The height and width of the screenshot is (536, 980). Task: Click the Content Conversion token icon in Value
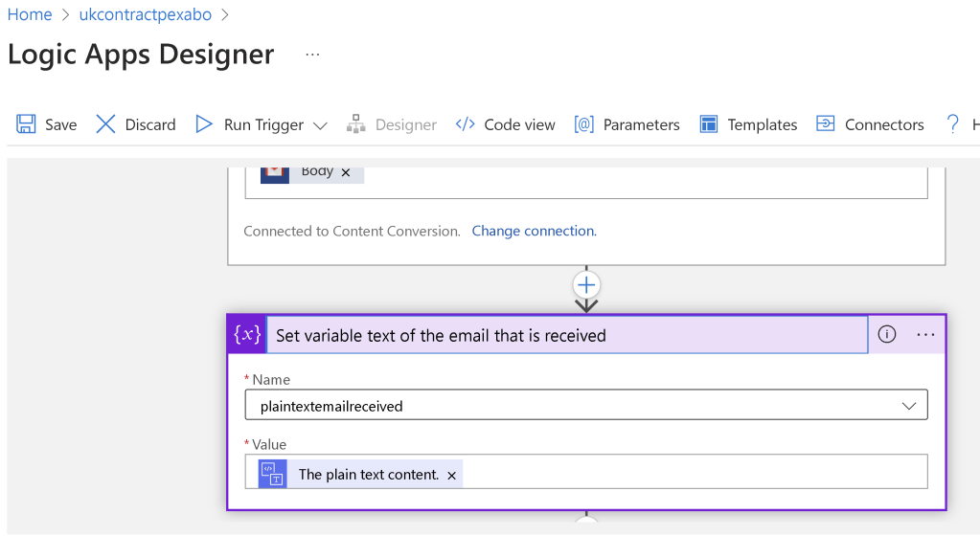point(272,474)
